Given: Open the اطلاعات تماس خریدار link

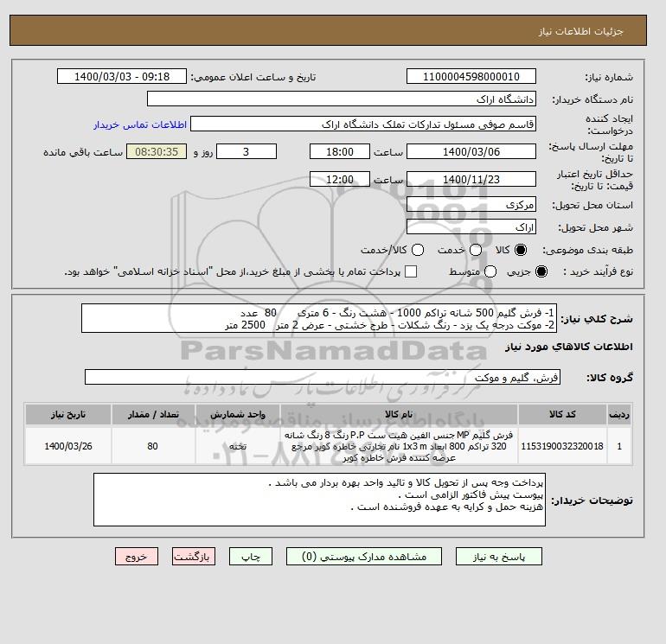Looking at the screenshot, I should [x=140, y=124].
